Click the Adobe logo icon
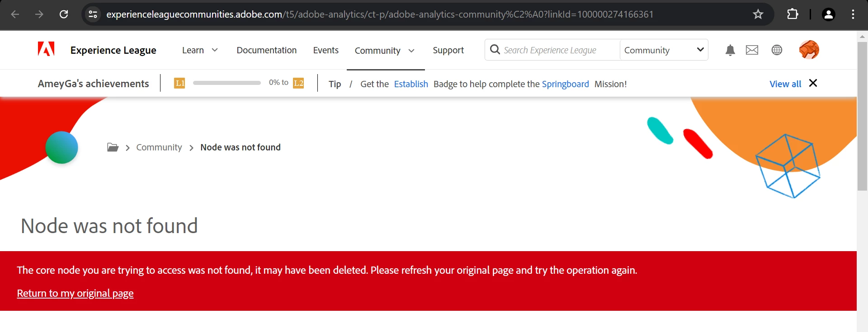 [x=46, y=49]
